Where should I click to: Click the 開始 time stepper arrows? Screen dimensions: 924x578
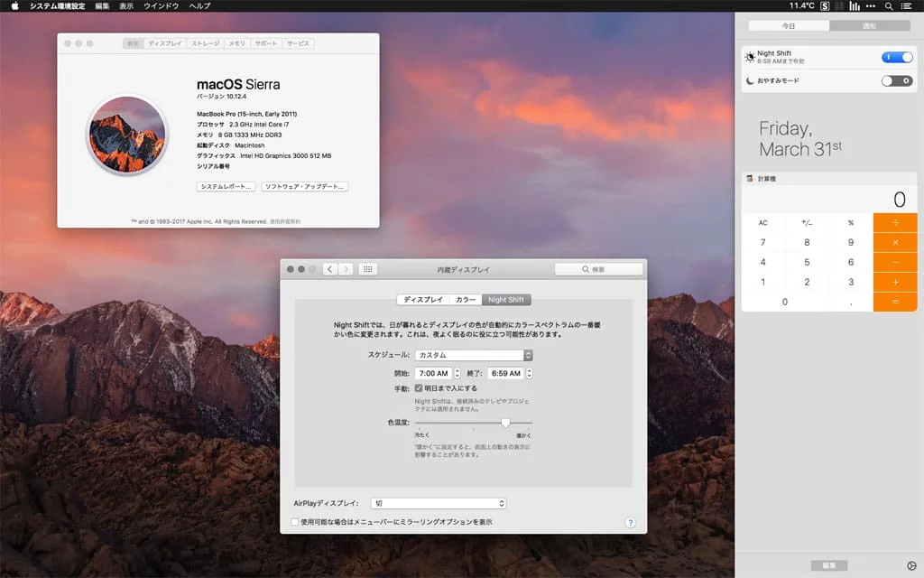(457, 373)
